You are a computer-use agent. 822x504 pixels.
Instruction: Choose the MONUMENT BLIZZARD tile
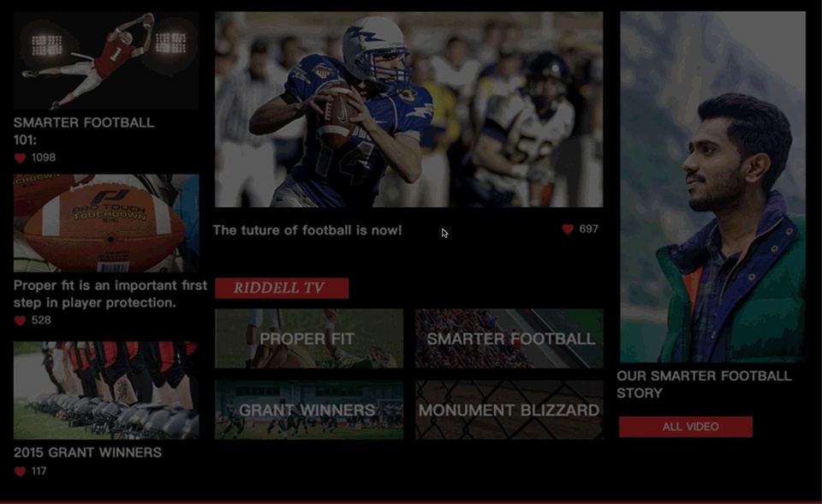509,410
